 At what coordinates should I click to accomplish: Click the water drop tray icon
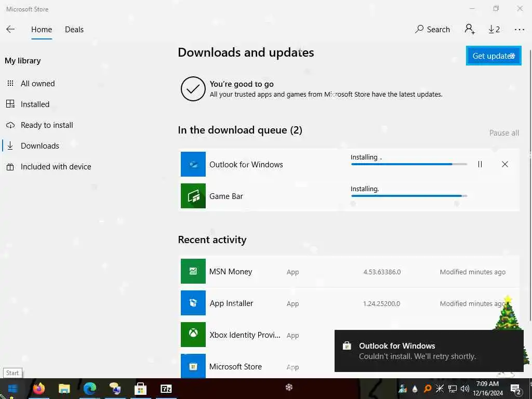point(415,389)
